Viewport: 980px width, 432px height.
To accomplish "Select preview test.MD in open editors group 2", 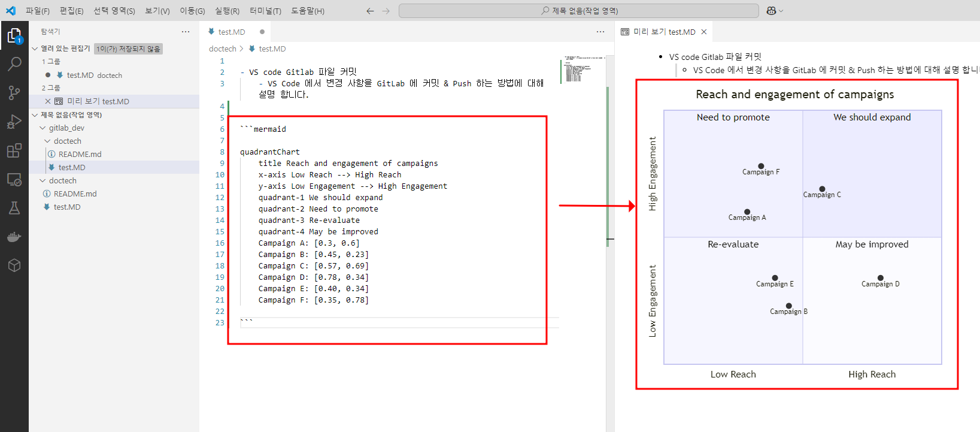I will (x=114, y=101).
